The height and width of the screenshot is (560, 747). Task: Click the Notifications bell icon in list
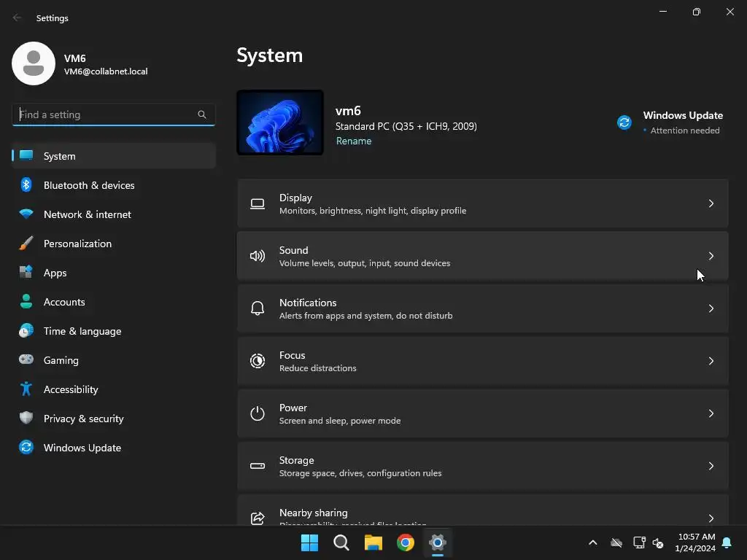[258, 308]
